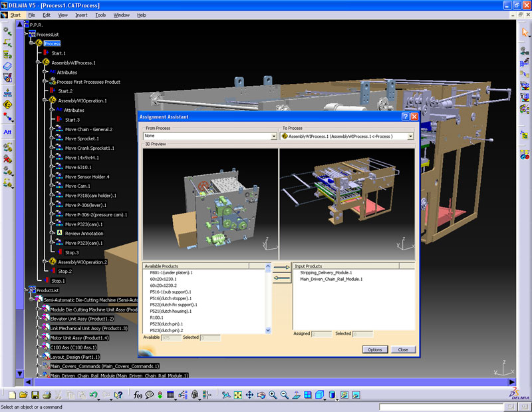This screenshot has height=412, width=532.
Task: Select P801-1(under platen).1 in Available Products
Action: pyautogui.click(x=171, y=272)
